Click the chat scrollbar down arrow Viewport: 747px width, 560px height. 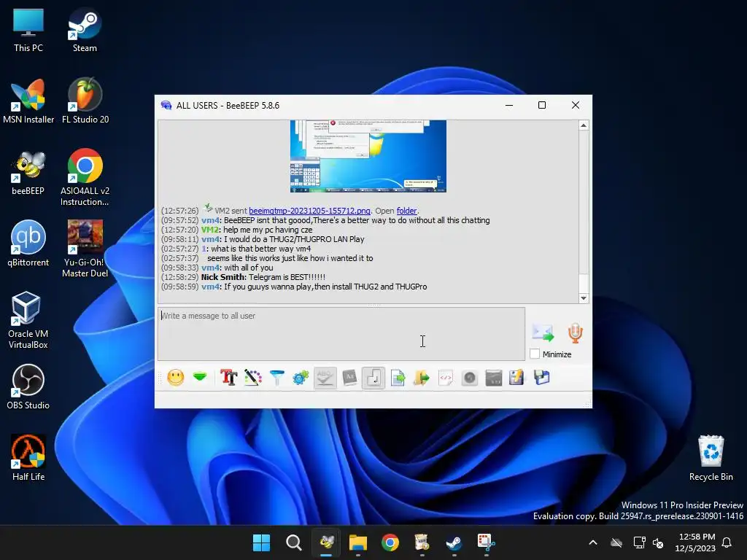coord(584,298)
